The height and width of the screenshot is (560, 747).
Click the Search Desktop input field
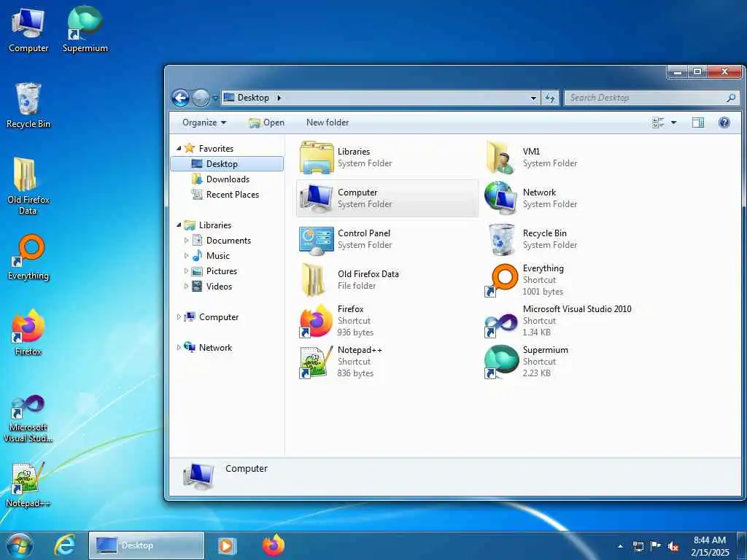[x=651, y=98]
